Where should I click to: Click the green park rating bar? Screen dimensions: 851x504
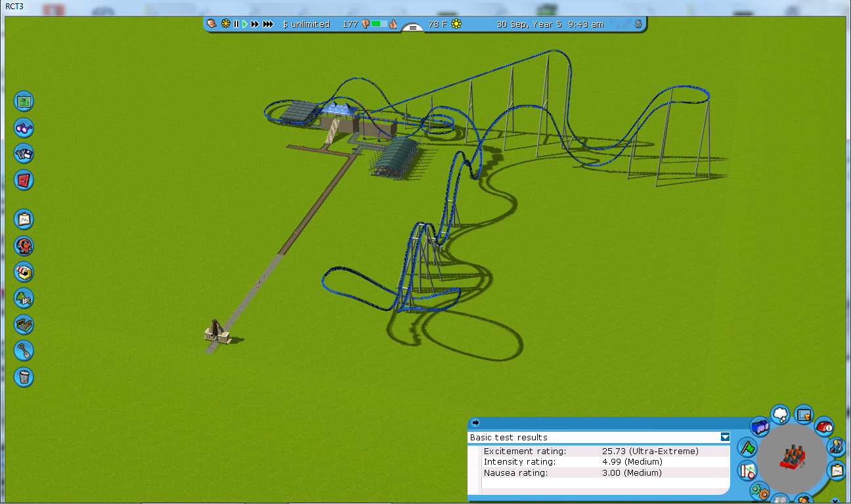point(379,24)
